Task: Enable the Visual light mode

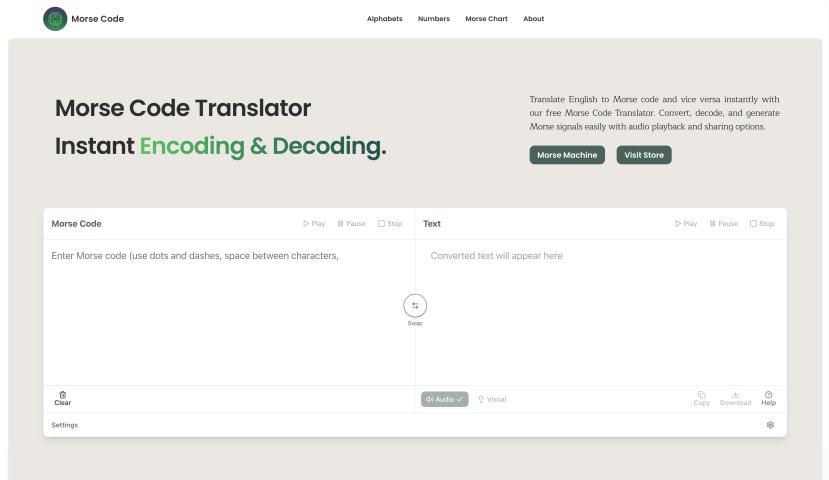Action: coord(492,399)
